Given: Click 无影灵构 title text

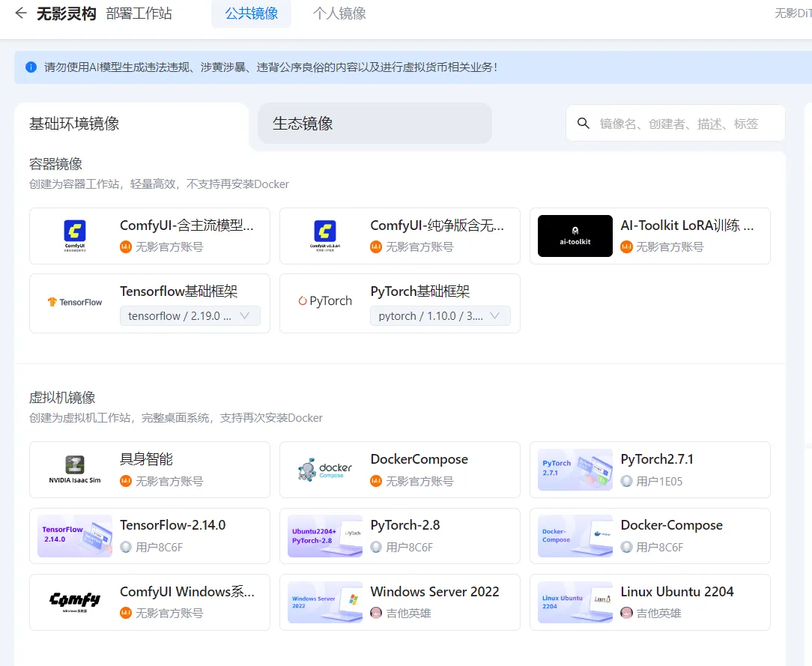Looking at the screenshot, I should [66, 13].
